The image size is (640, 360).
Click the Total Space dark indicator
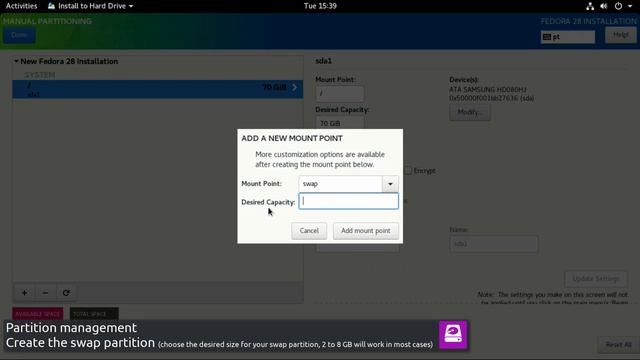tap(94, 314)
